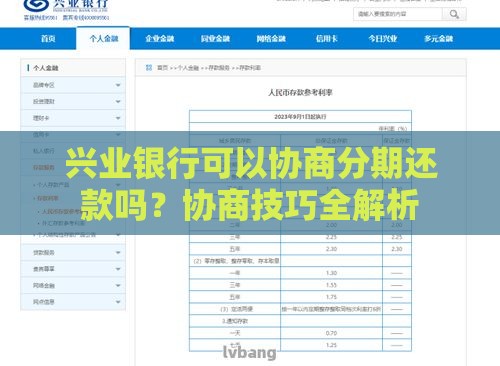Click the 定活两便 row label
The image size is (500, 366).
pos(236,309)
